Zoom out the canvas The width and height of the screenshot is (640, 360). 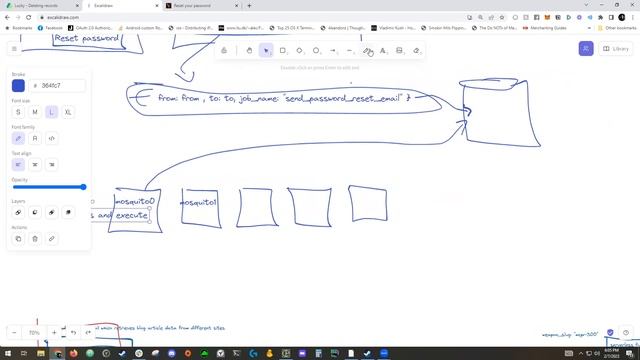point(14,333)
